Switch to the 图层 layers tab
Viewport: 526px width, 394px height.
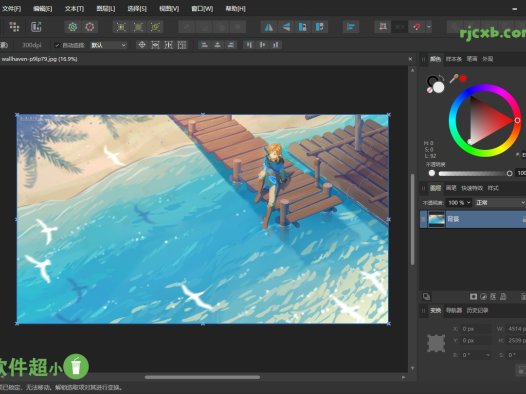tap(435, 188)
